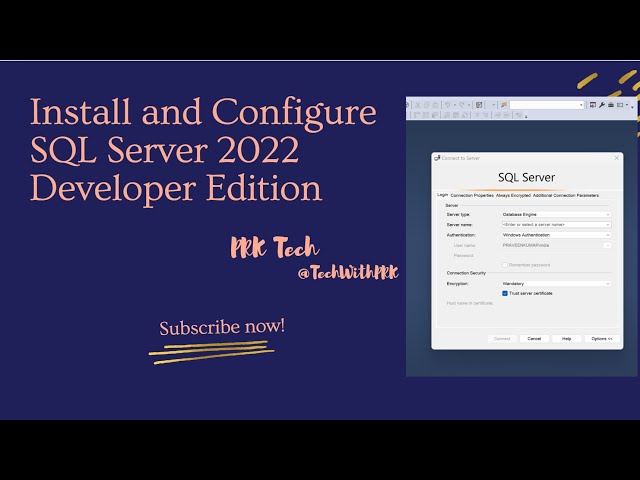Open the Authentication dropdown
The width and height of the screenshot is (640, 480).
(x=556, y=235)
